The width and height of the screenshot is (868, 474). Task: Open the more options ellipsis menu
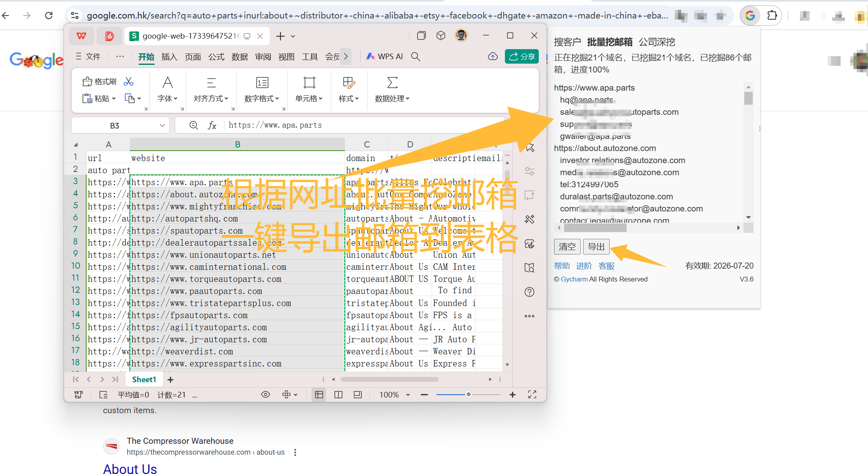[x=120, y=57]
